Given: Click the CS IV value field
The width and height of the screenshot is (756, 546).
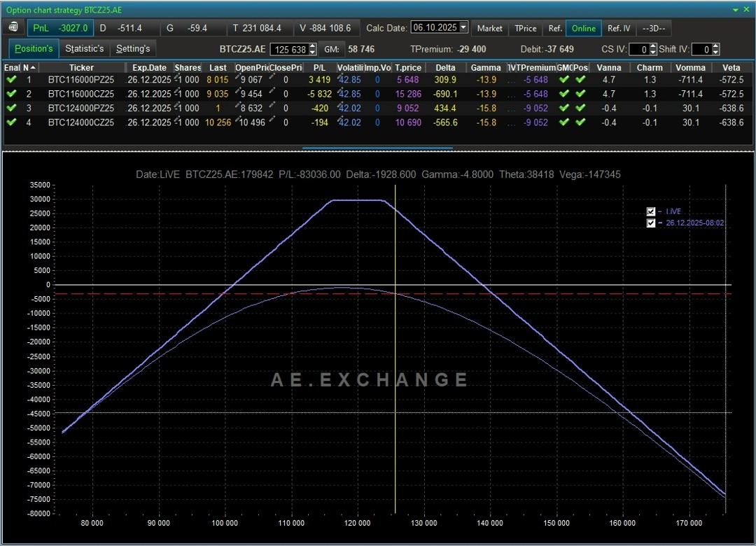Looking at the screenshot, I should pyautogui.click(x=639, y=49).
